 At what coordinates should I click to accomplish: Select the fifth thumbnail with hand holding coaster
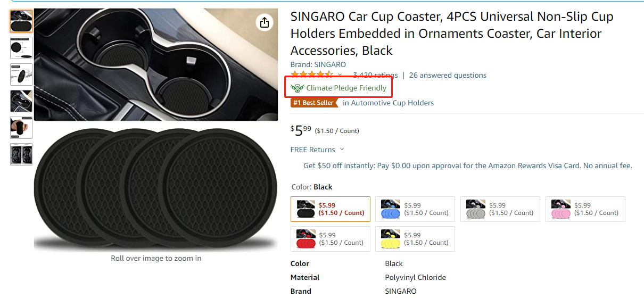21,128
